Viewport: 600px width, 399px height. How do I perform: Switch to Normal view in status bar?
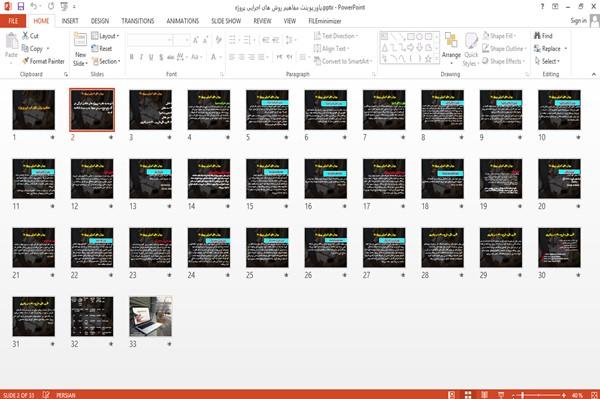tap(452, 395)
